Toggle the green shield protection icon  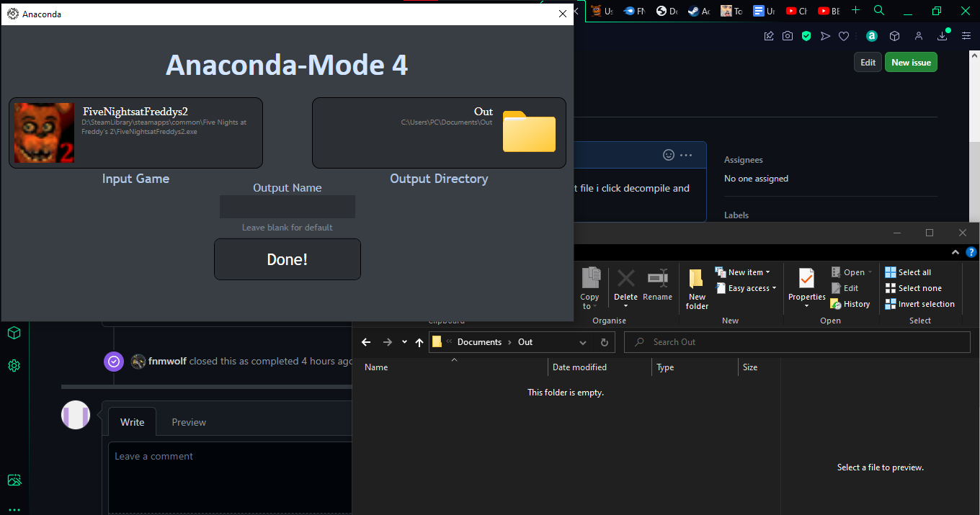click(x=806, y=35)
